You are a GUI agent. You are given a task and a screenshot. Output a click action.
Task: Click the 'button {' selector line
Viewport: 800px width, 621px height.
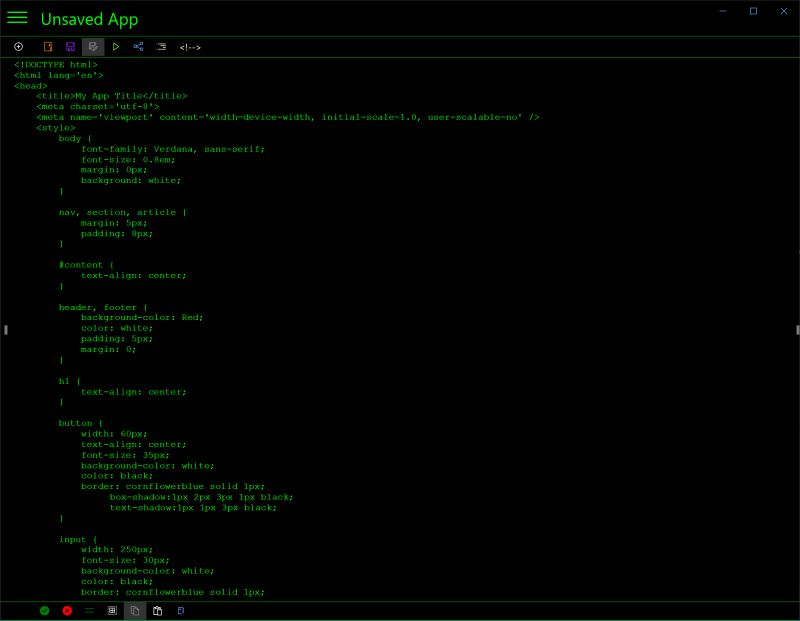[x=81, y=423]
